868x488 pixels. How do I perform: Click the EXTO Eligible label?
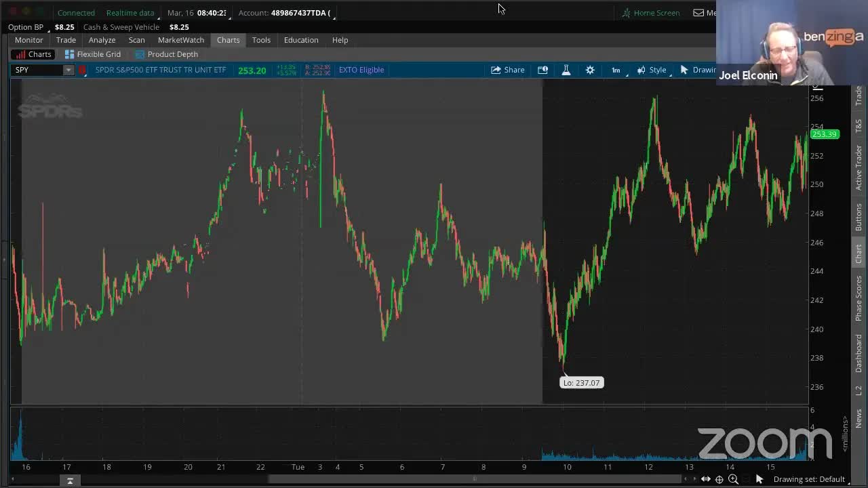[361, 70]
